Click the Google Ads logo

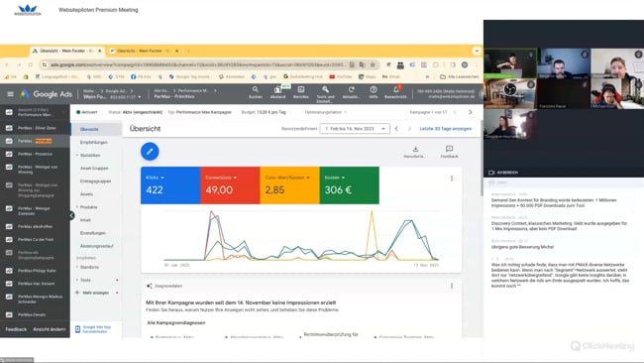pyautogui.click(x=46, y=94)
